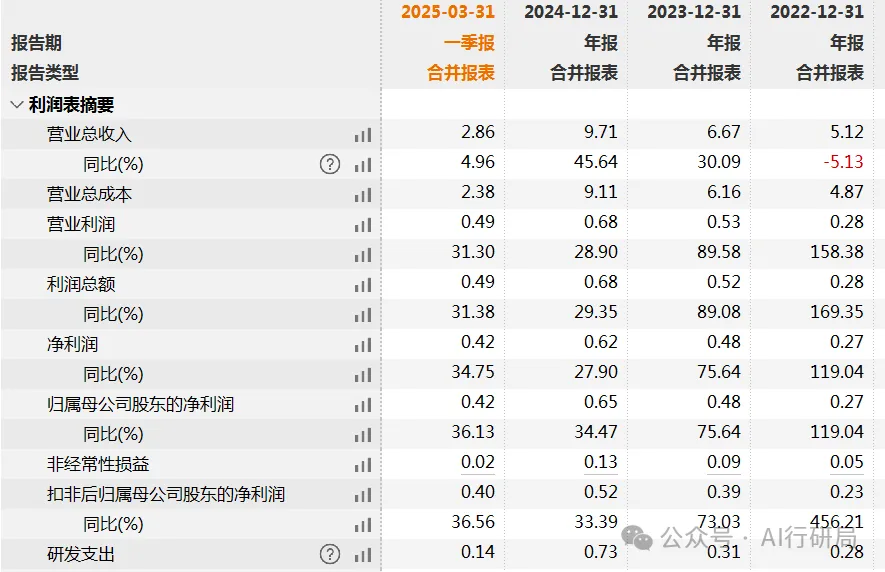
Task: Click the 36.13 parent net profit growth cell
Action: pyautogui.click(x=473, y=432)
